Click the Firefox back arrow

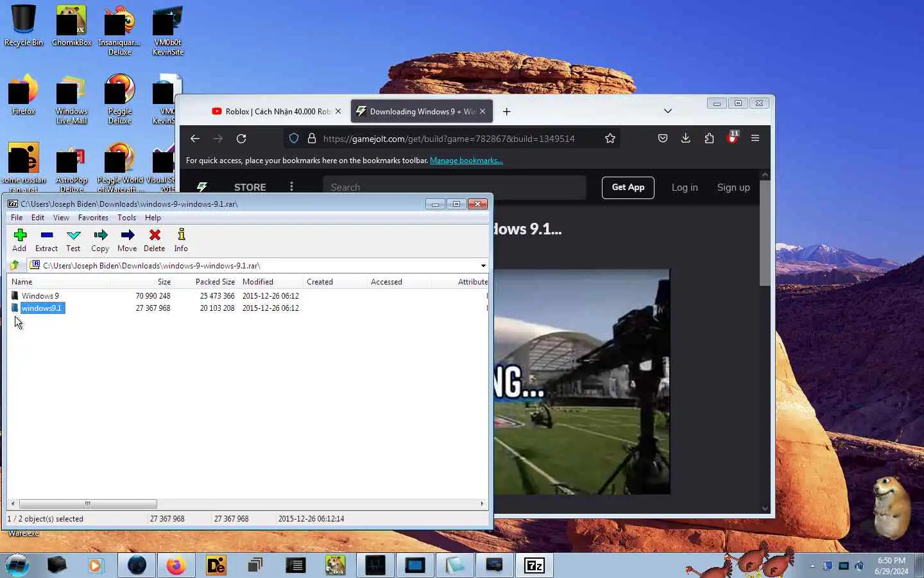[195, 139]
